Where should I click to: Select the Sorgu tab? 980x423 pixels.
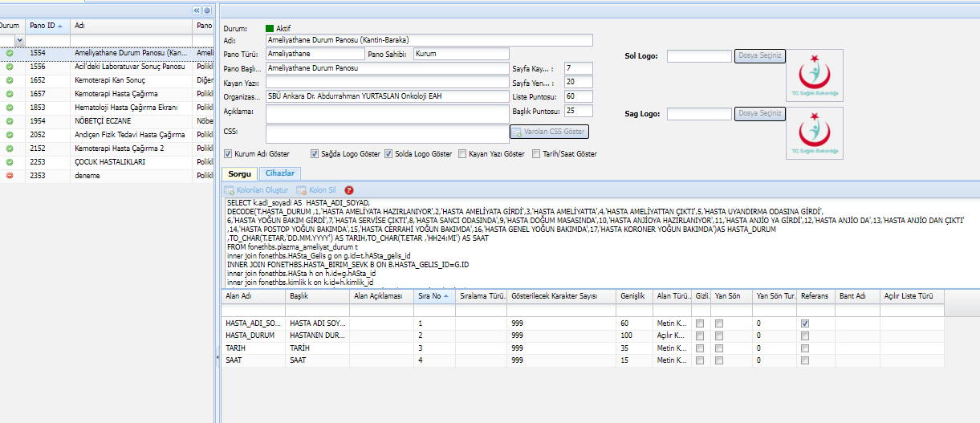click(x=239, y=173)
